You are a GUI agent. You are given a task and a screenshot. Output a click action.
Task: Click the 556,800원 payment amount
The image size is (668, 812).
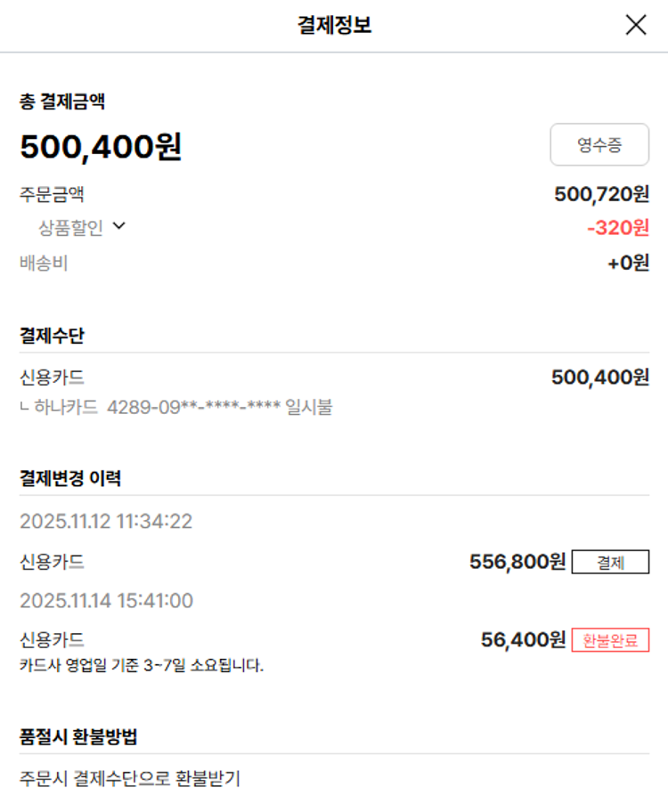pyautogui.click(x=517, y=562)
